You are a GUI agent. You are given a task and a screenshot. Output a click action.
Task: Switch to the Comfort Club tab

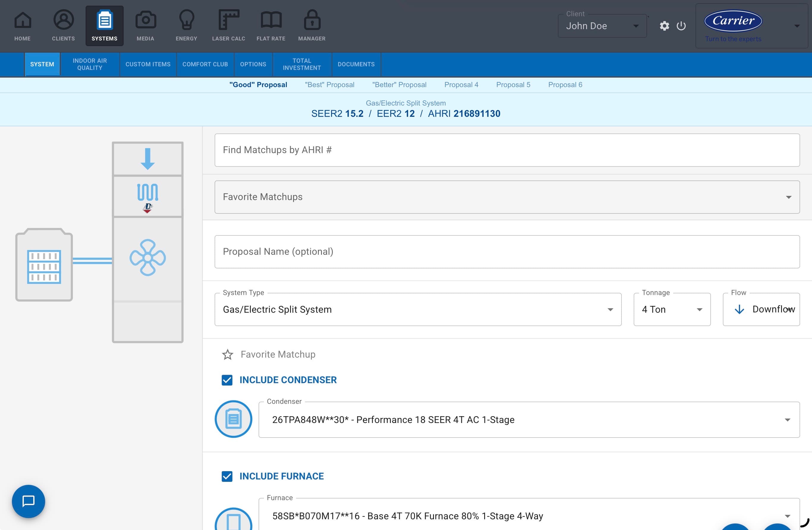coord(205,64)
